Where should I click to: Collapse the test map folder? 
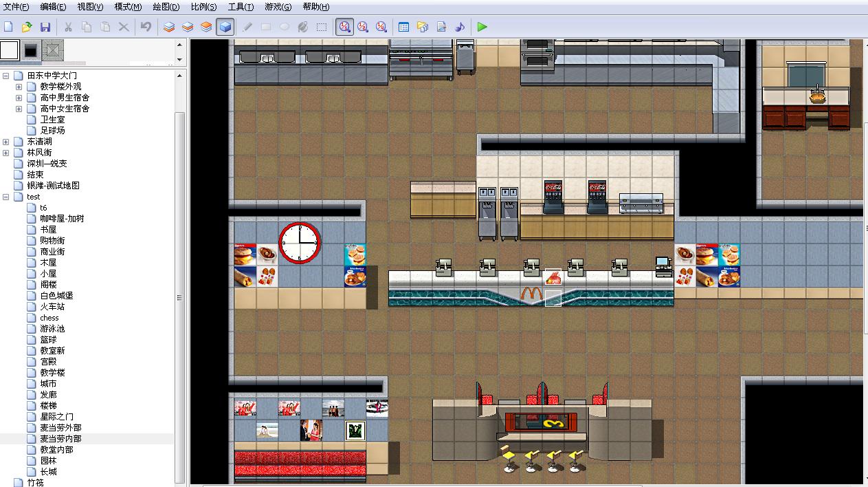coord(6,197)
